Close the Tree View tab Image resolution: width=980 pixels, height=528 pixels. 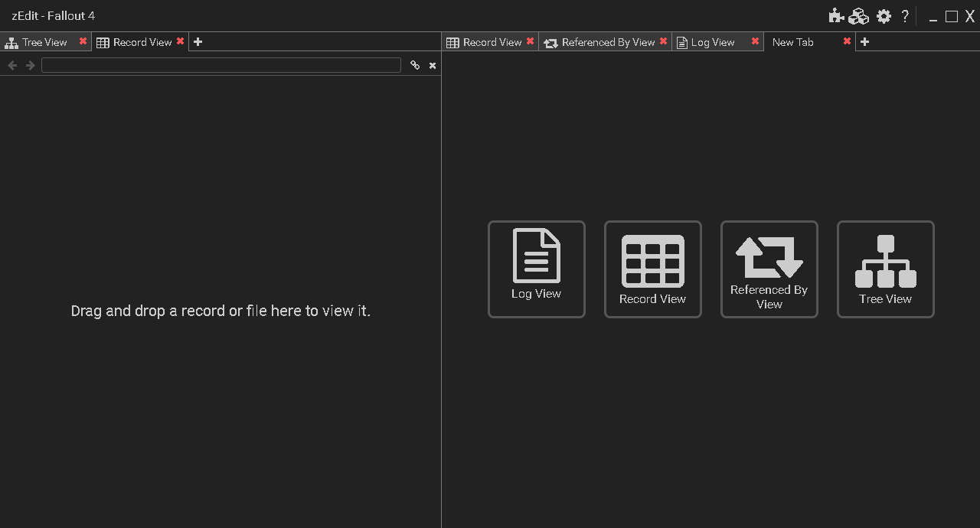coord(83,41)
